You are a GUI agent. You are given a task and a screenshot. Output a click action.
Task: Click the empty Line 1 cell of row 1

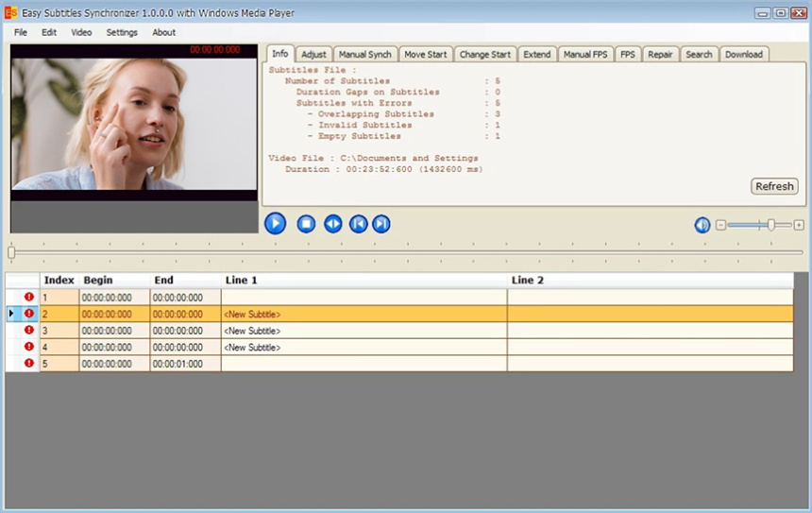click(364, 298)
